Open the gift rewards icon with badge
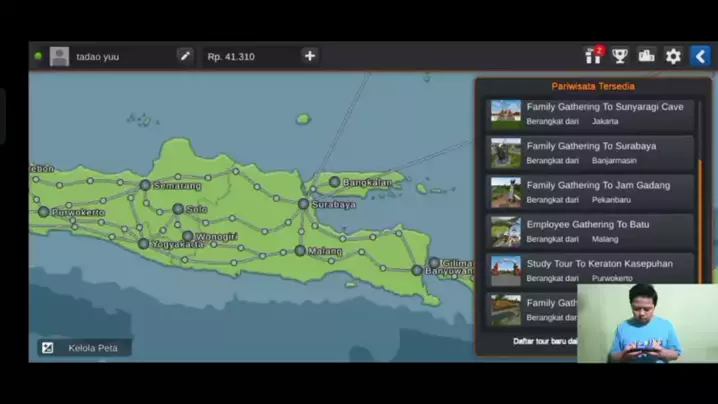Screen dimensions: 718x404 (593, 56)
